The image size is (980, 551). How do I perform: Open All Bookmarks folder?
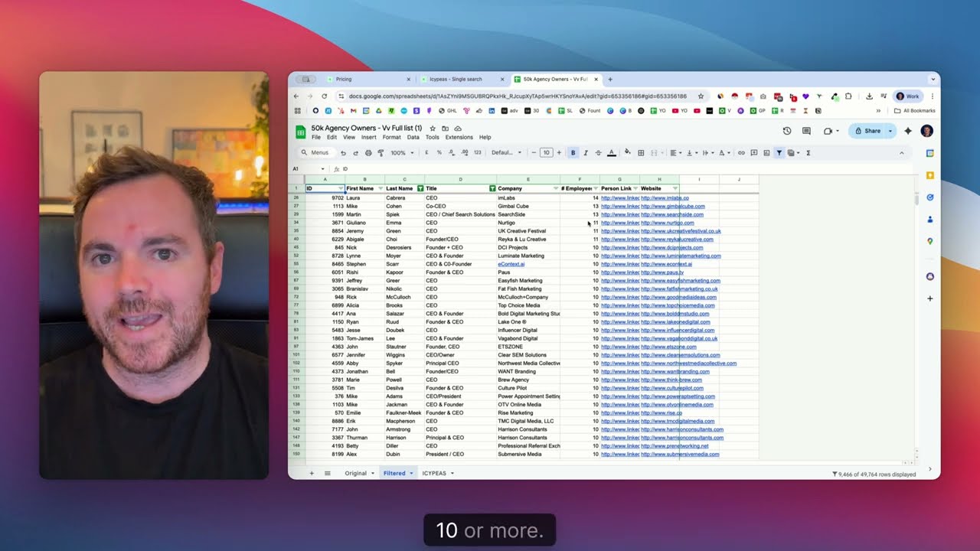(915, 111)
